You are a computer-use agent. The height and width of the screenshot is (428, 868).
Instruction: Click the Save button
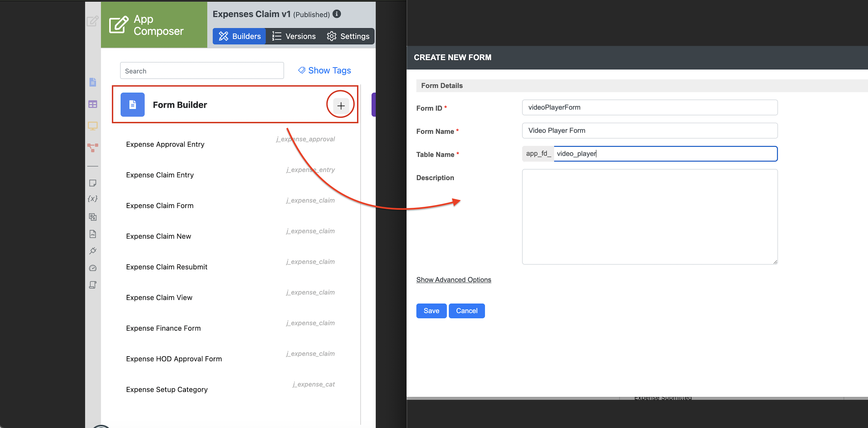coord(431,311)
